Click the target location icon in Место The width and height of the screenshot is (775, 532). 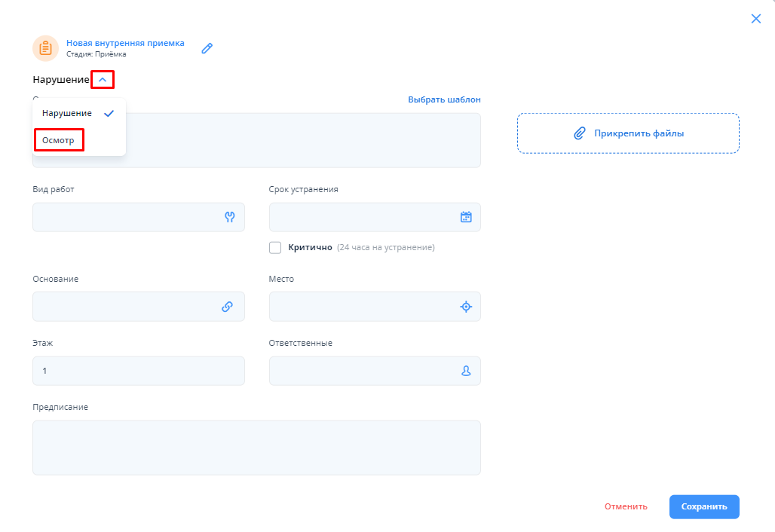466,307
